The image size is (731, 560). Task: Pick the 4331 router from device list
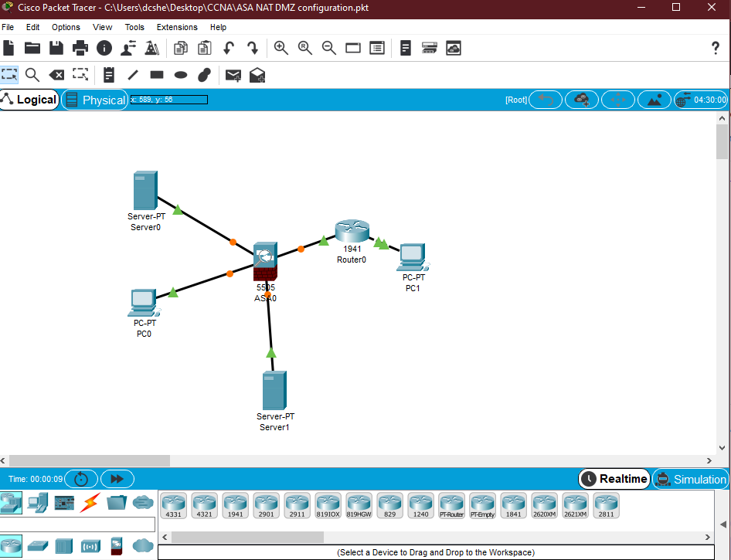coord(173,505)
